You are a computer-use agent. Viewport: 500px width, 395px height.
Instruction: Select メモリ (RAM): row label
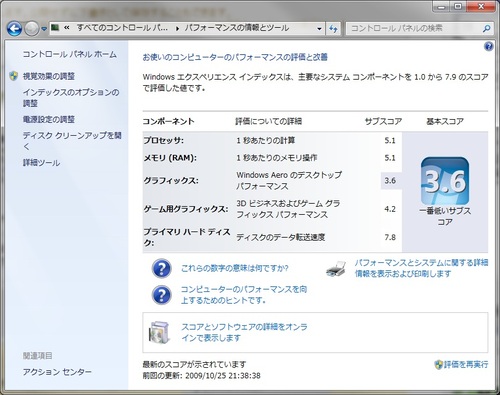coord(170,158)
